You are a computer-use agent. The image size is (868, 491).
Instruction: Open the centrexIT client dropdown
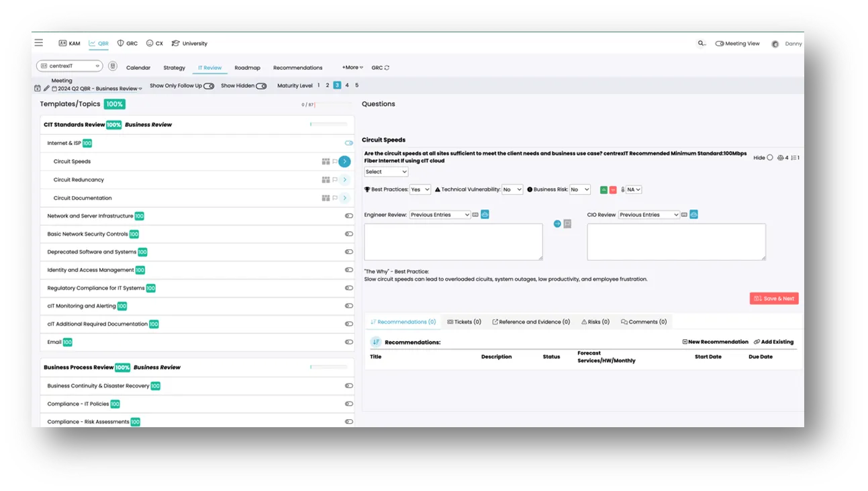coord(70,66)
